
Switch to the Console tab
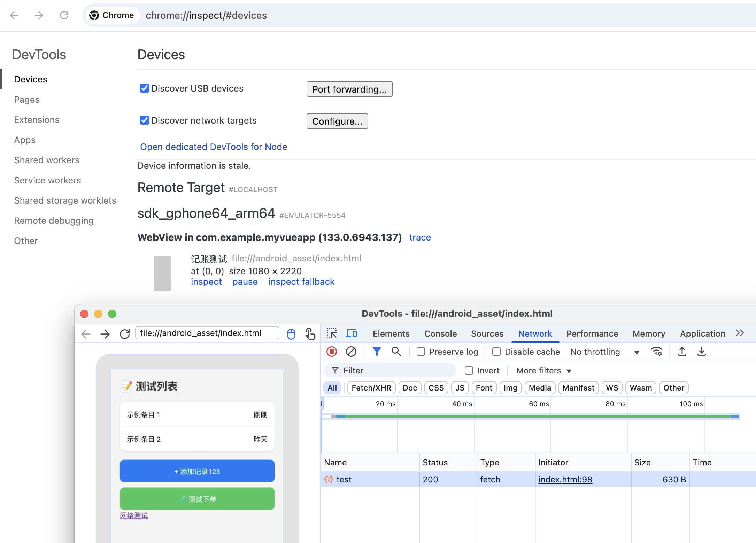(x=440, y=333)
